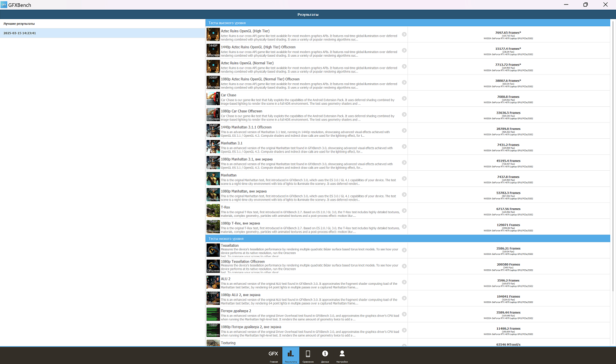Open the 1080p Tessellation Offscreen test title
The image size is (616, 364).
point(243,262)
